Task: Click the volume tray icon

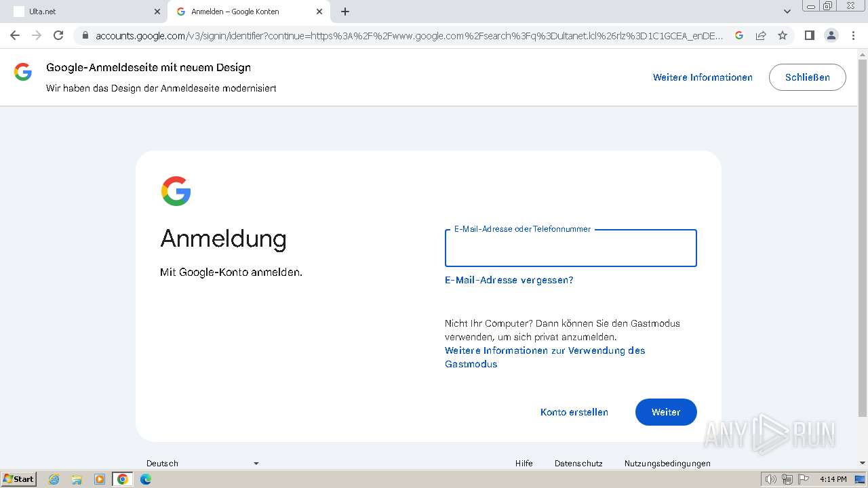Action: click(771, 479)
